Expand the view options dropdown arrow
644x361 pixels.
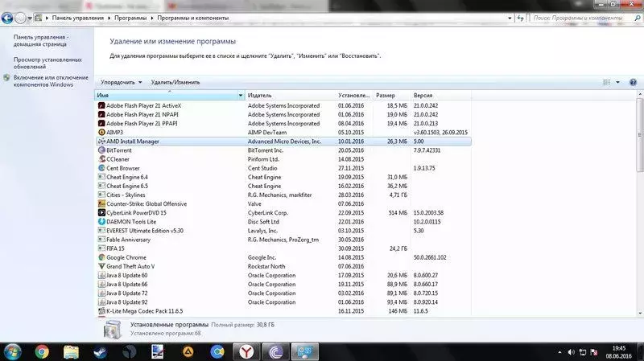(617, 83)
